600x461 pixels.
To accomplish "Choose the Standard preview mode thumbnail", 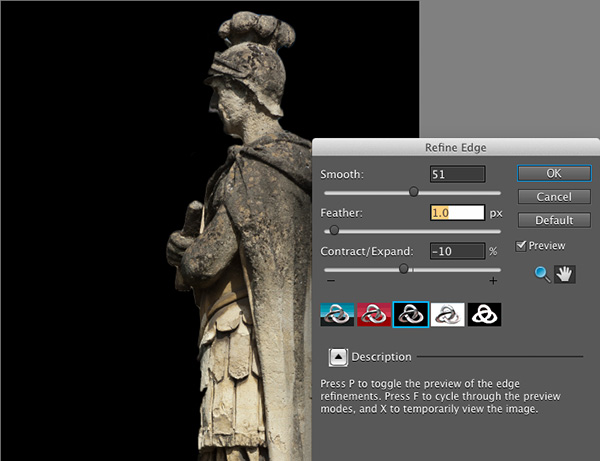I will point(337,314).
